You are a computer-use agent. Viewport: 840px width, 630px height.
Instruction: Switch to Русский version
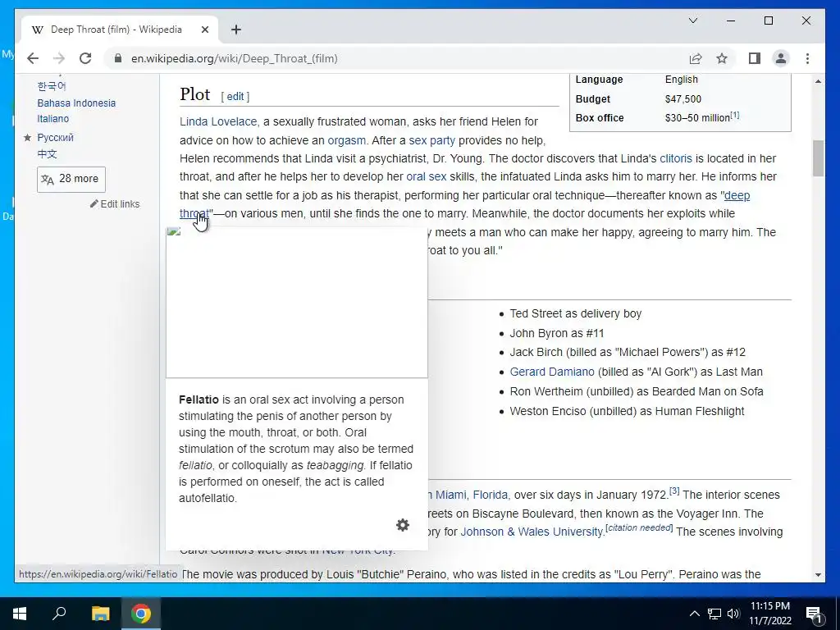pyautogui.click(x=55, y=138)
